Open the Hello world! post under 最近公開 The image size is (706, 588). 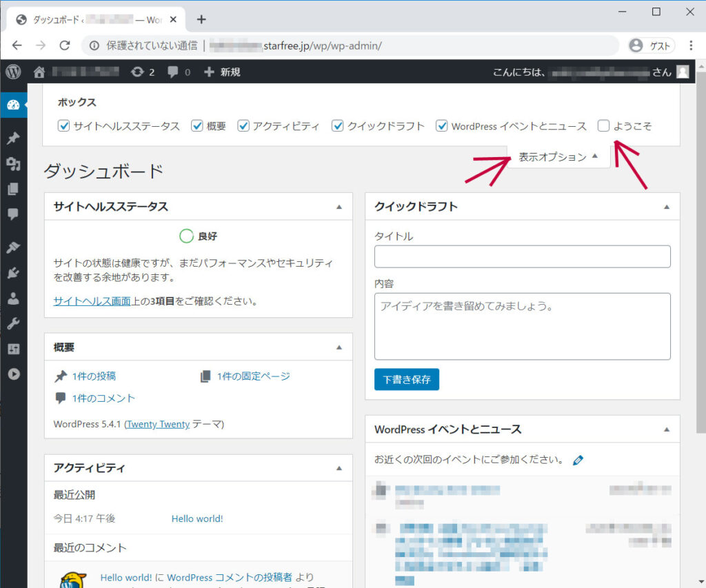point(197,518)
